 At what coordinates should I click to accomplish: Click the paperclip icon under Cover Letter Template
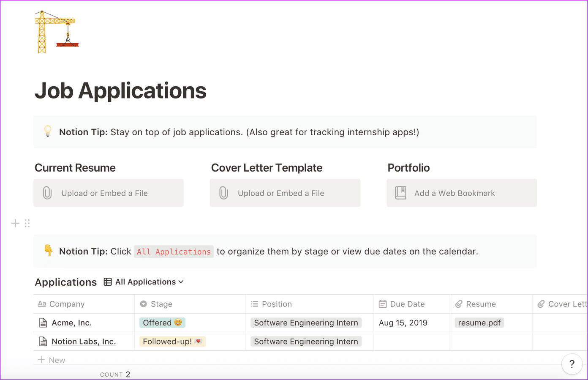(x=224, y=193)
